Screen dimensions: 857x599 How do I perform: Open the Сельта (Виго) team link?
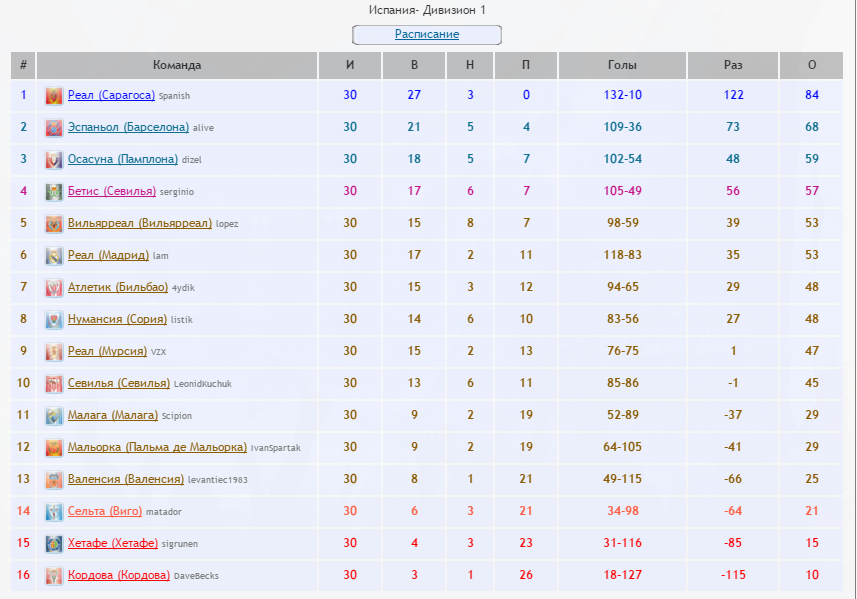pyautogui.click(x=105, y=510)
